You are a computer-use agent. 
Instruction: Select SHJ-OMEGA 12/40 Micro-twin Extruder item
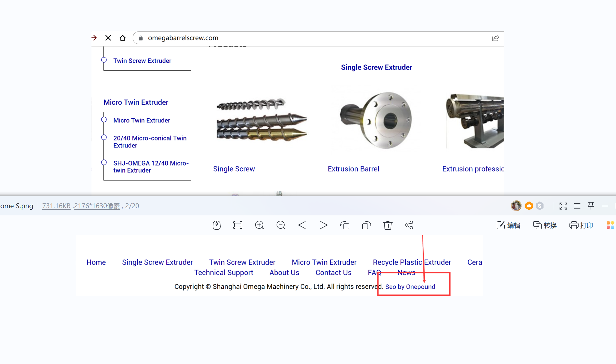[x=151, y=167]
